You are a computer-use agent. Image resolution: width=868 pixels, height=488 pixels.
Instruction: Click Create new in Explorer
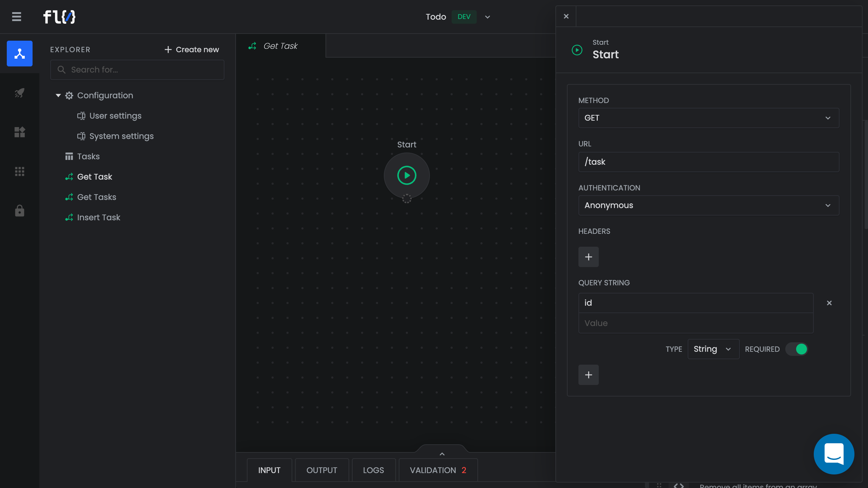[192, 50]
